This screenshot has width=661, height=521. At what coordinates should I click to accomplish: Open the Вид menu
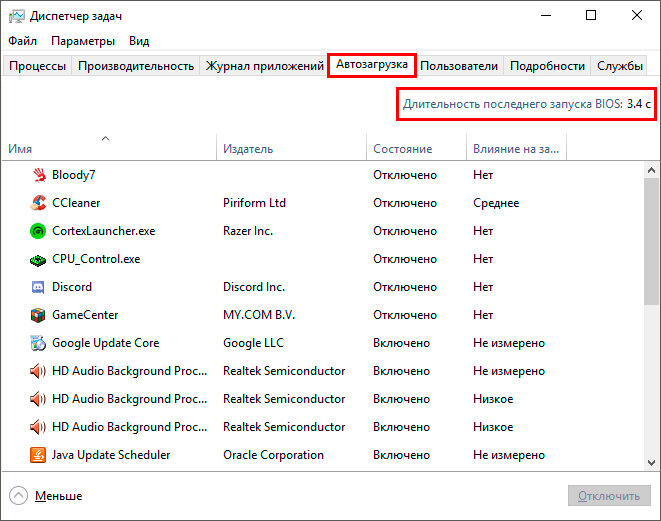coord(139,41)
